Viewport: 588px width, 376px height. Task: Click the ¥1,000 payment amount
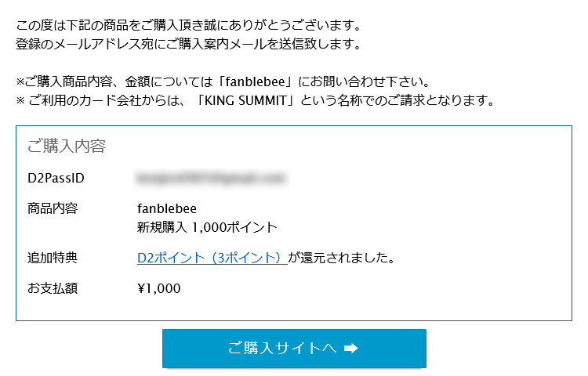(158, 288)
